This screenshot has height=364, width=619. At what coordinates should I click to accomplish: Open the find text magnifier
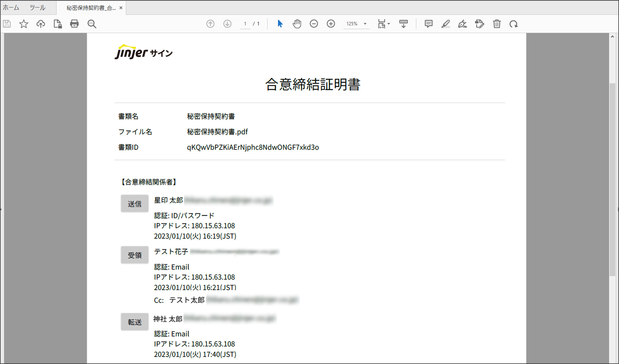(x=92, y=24)
